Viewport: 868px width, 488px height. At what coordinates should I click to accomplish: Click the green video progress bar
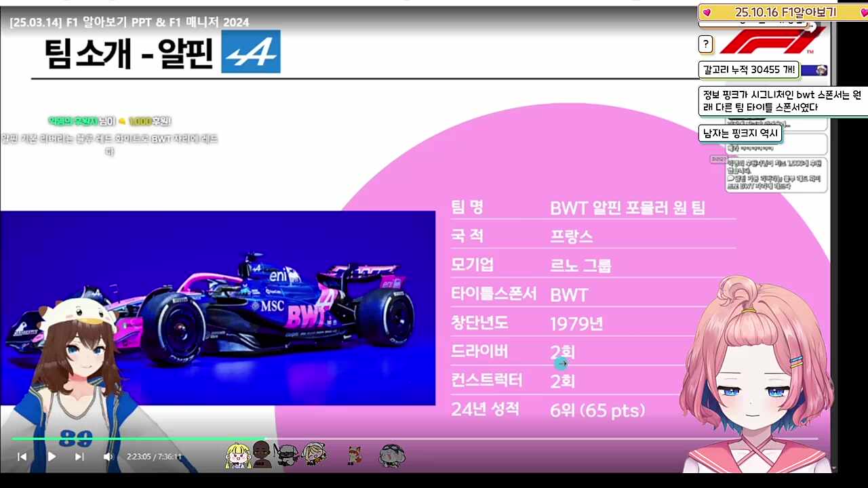coord(136,439)
